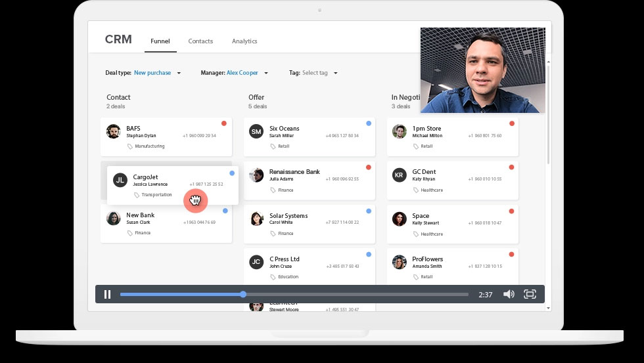
Task: Select the Funnel tab
Action: [x=160, y=41]
